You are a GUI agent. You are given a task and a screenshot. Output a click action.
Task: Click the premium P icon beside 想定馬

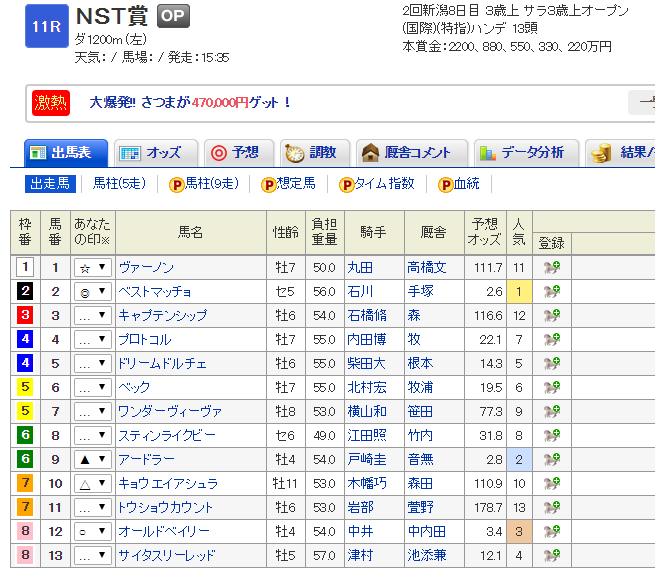(269, 185)
